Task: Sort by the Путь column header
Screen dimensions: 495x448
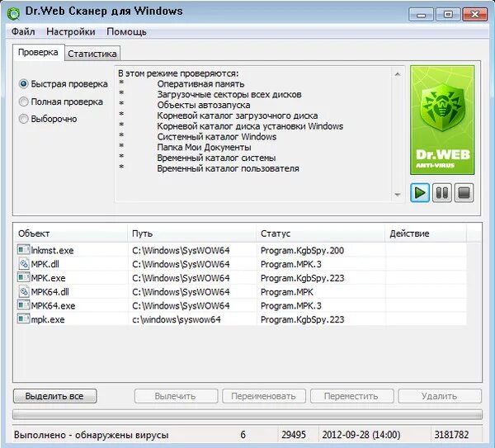Action: [192, 233]
